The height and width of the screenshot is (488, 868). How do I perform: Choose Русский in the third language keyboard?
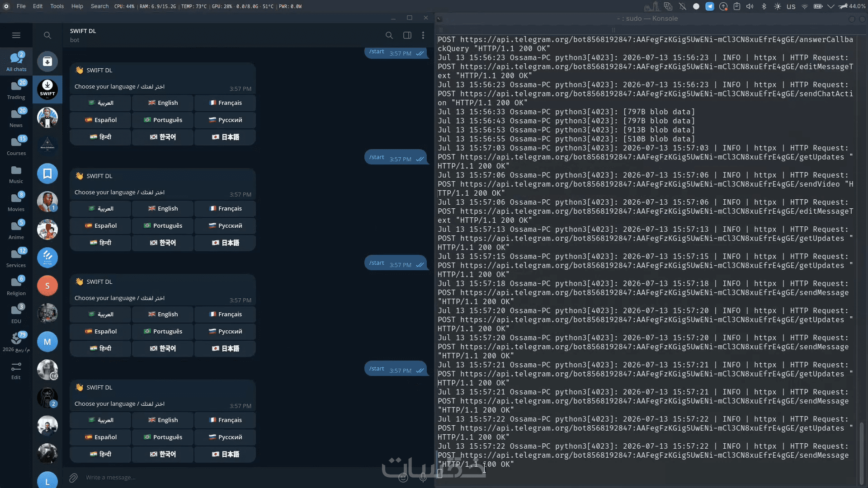(x=225, y=332)
